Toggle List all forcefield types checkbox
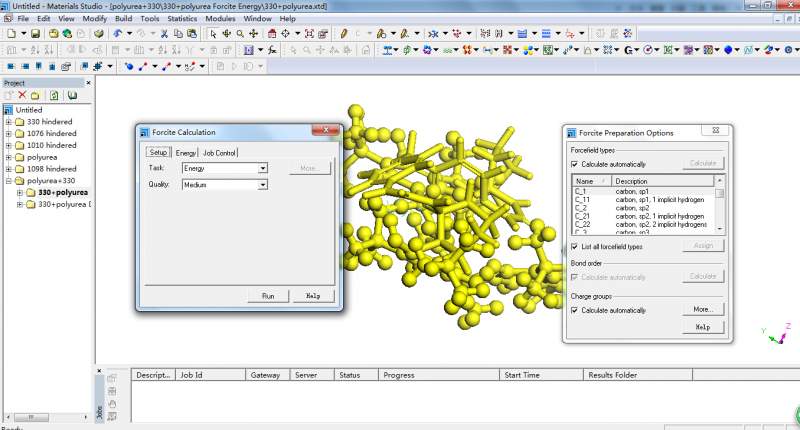800x430 pixels. click(574, 246)
